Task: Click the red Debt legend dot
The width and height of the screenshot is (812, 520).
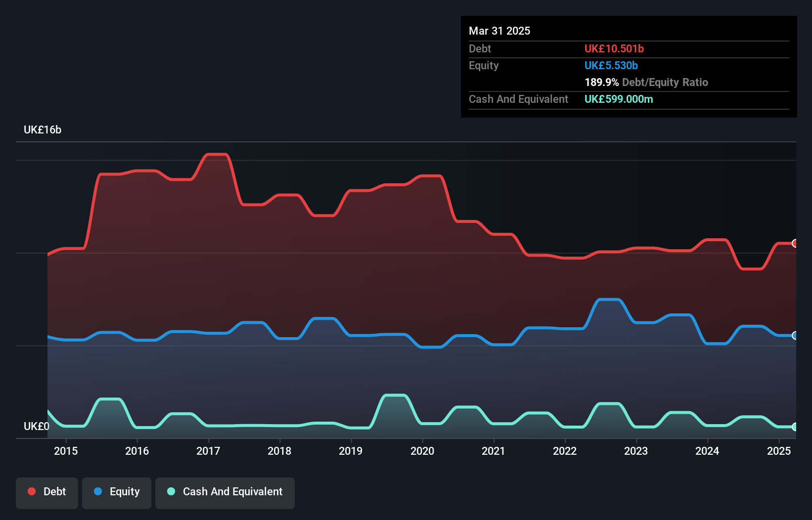Action: (x=32, y=491)
